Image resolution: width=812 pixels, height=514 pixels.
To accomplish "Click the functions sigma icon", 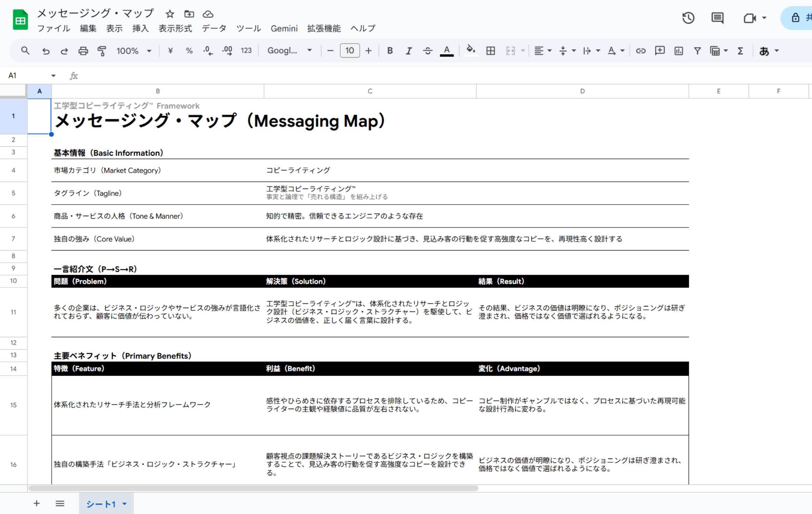I will coord(740,51).
